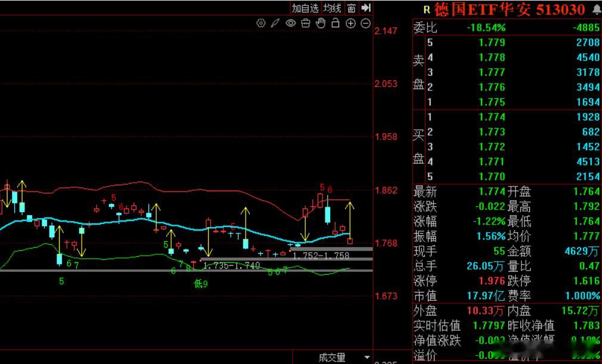This screenshot has height=364, width=602.
Task: Open the toolbox icon
Action: click(x=306, y=23)
